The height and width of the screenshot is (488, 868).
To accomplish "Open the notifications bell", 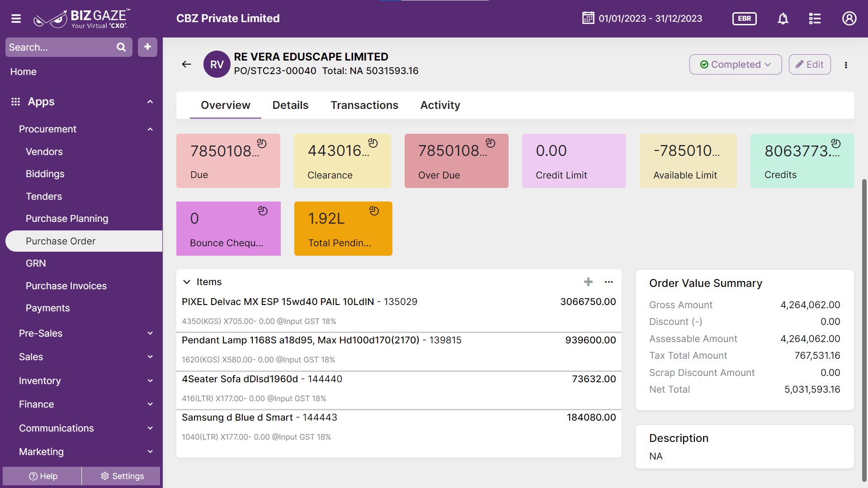I will [783, 19].
